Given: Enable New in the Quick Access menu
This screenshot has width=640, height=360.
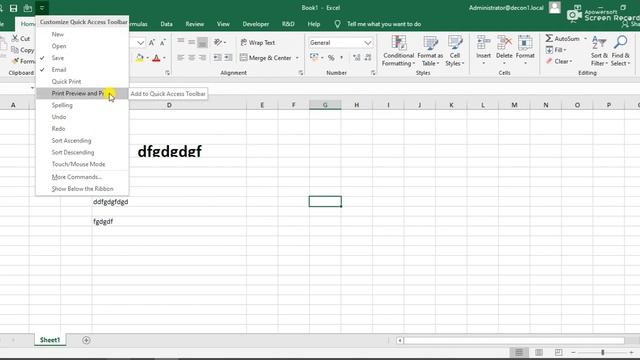Looking at the screenshot, I should coord(82,34).
